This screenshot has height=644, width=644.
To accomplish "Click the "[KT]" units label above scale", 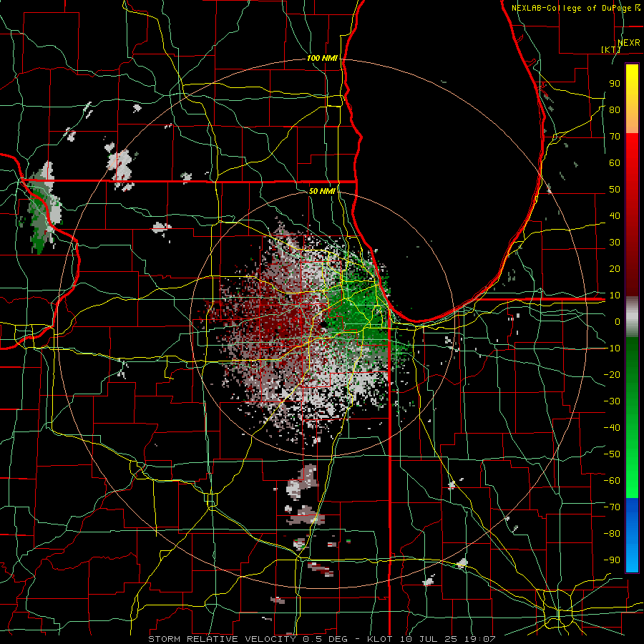I will (x=611, y=49).
